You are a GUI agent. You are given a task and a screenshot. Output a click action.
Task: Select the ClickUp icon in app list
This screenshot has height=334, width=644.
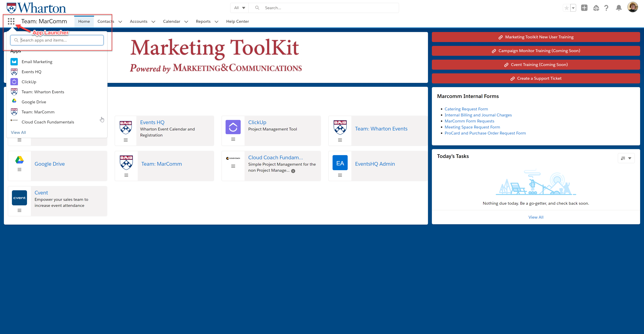pos(14,82)
